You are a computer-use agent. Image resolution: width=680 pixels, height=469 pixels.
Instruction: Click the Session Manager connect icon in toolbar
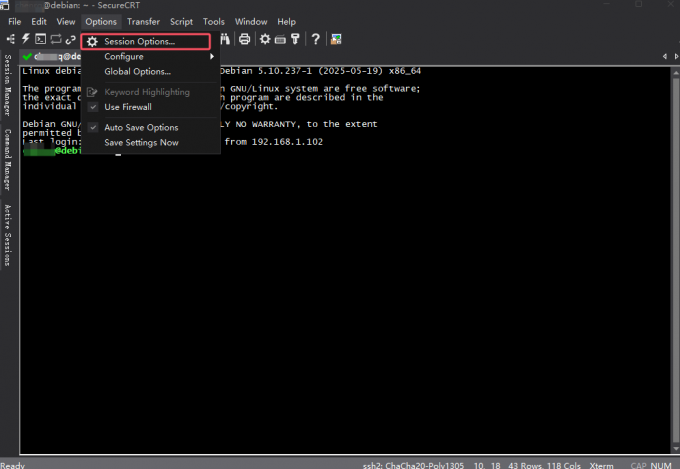click(x=10, y=39)
